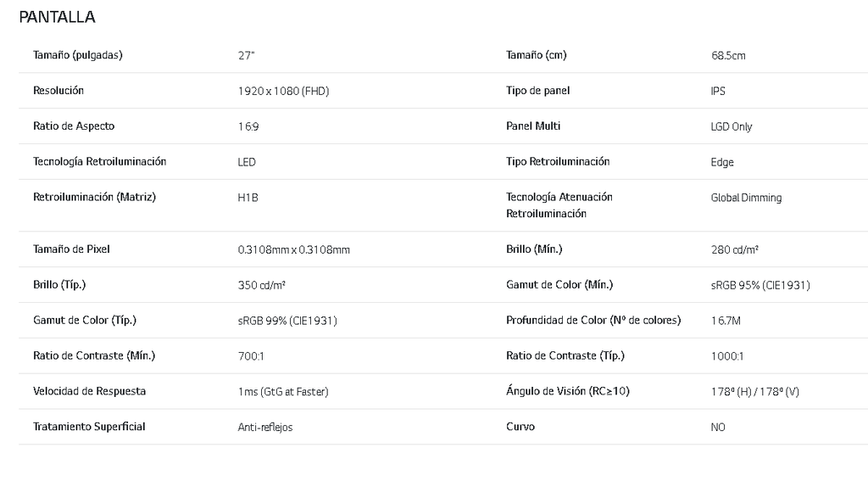Click the 'Tamaño de Pixel' label

tap(71, 249)
